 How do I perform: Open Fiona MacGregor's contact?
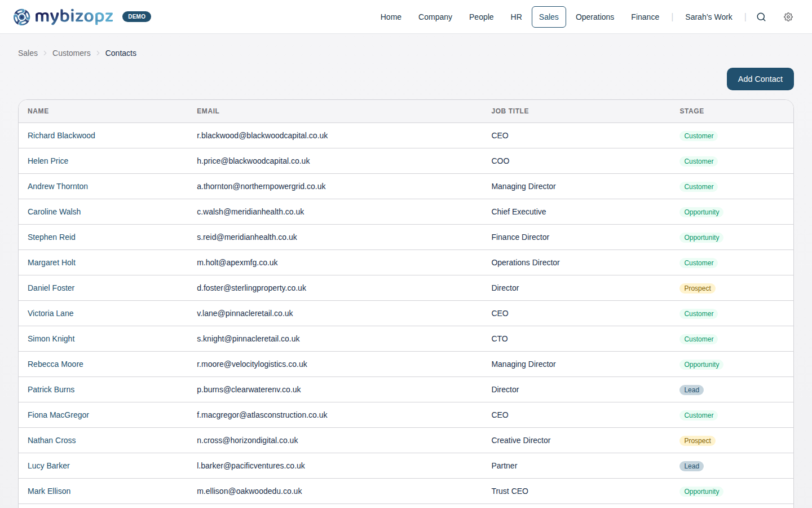(58, 415)
